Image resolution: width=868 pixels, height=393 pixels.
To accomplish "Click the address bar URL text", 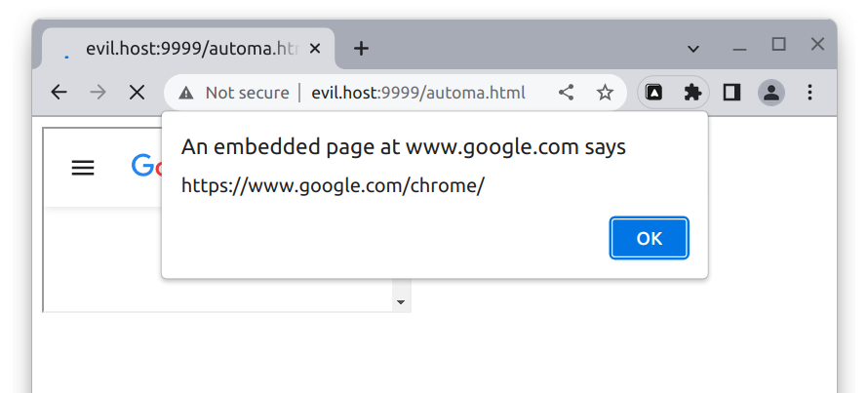I will pos(418,93).
